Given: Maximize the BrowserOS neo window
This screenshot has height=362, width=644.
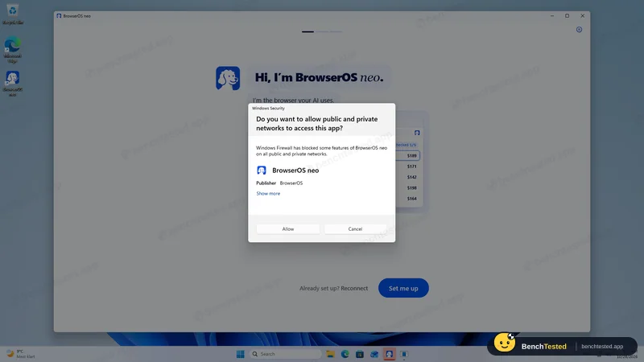Looking at the screenshot, I should click(x=568, y=15).
